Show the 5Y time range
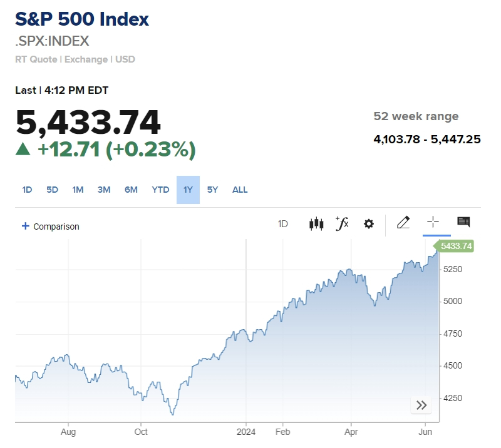501x448 pixels. [x=213, y=190]
